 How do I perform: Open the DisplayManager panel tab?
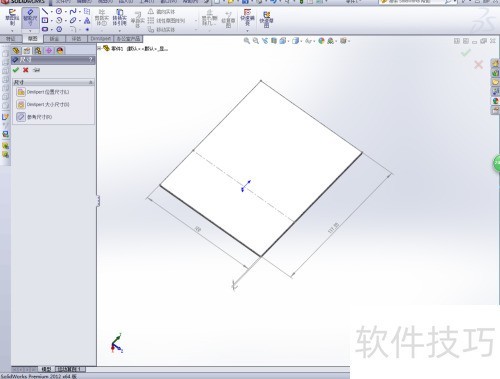click(x=60, y=51)
